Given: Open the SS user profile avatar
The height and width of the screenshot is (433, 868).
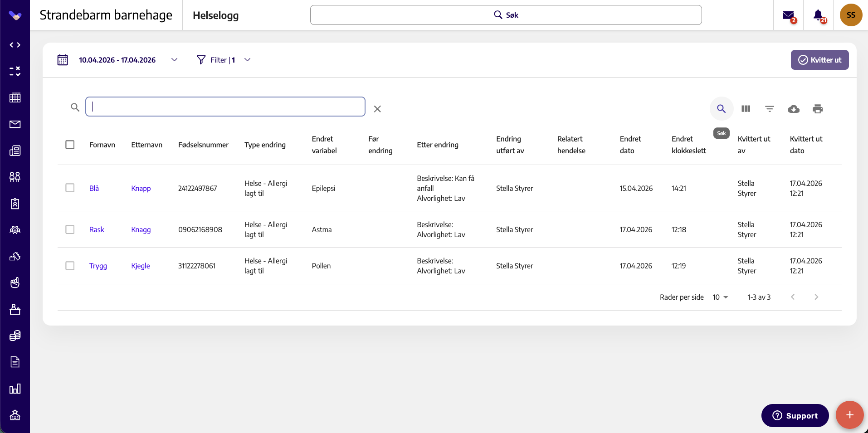Looking at the screenshot, I should [851, 15].
